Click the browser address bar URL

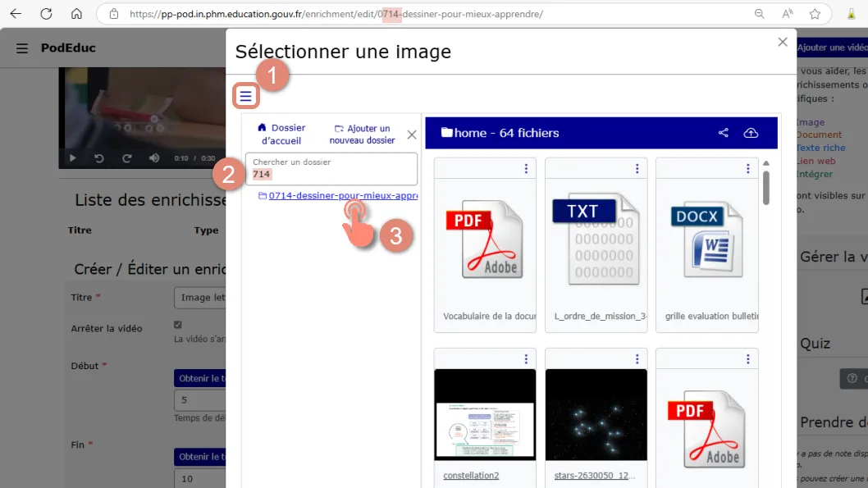(x=336, y=14)
